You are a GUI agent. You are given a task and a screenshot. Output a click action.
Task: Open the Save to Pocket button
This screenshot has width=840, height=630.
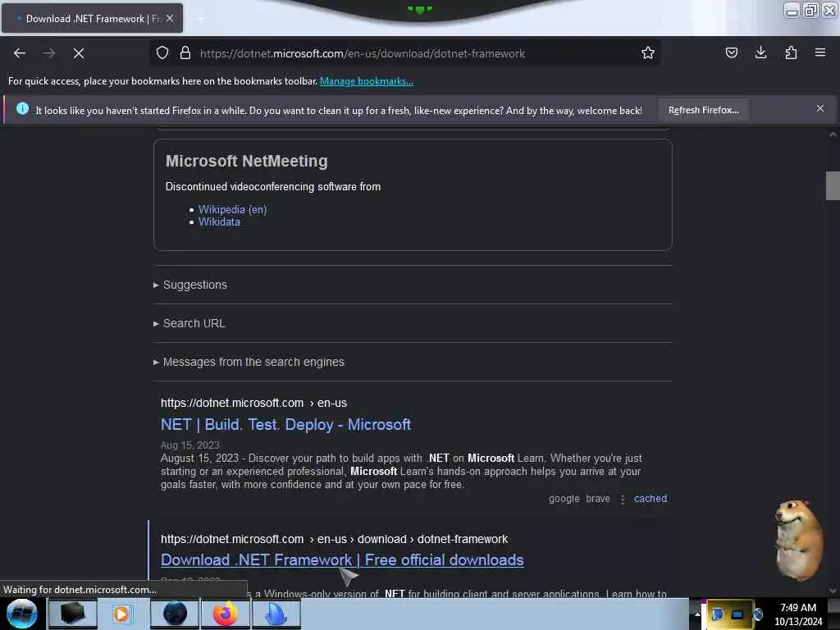(731, 52)
